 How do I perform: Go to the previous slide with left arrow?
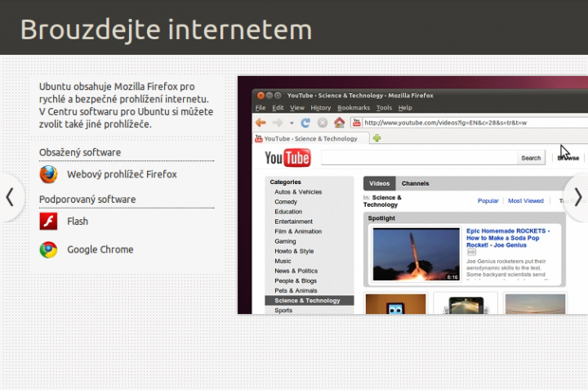(11, 197)
